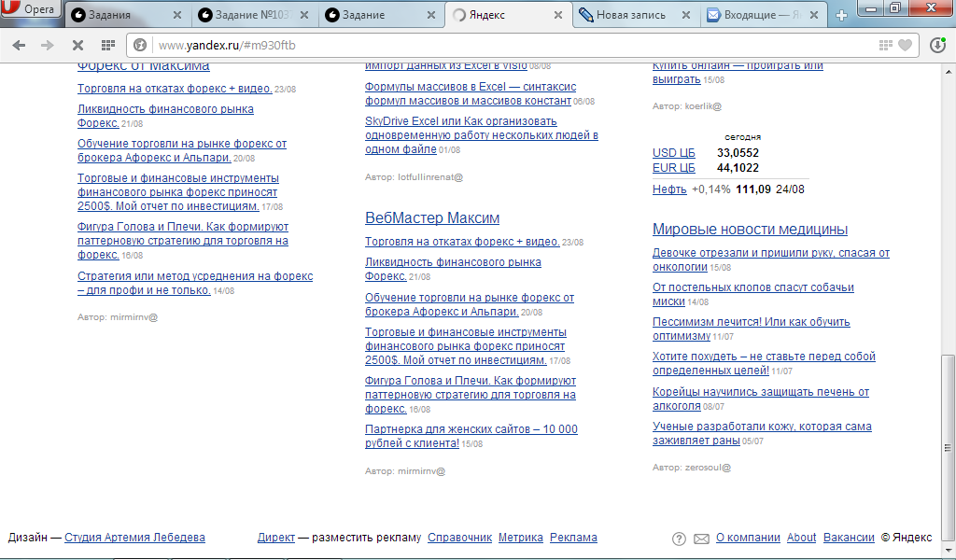Open left-column Ликвидность финансового рынка link
Image resolution: width=956 pixels, height=560 pixels.
165,116
